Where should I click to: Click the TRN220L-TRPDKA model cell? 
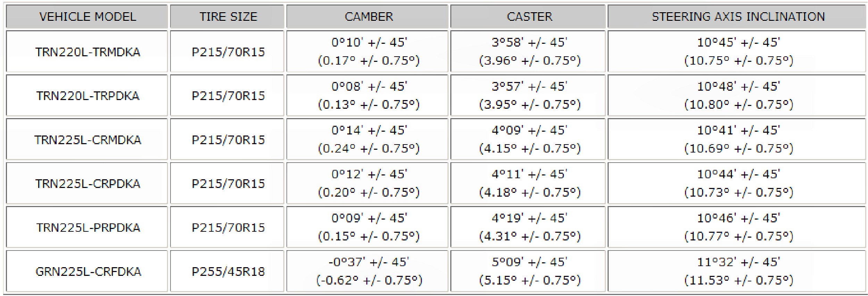87,96
